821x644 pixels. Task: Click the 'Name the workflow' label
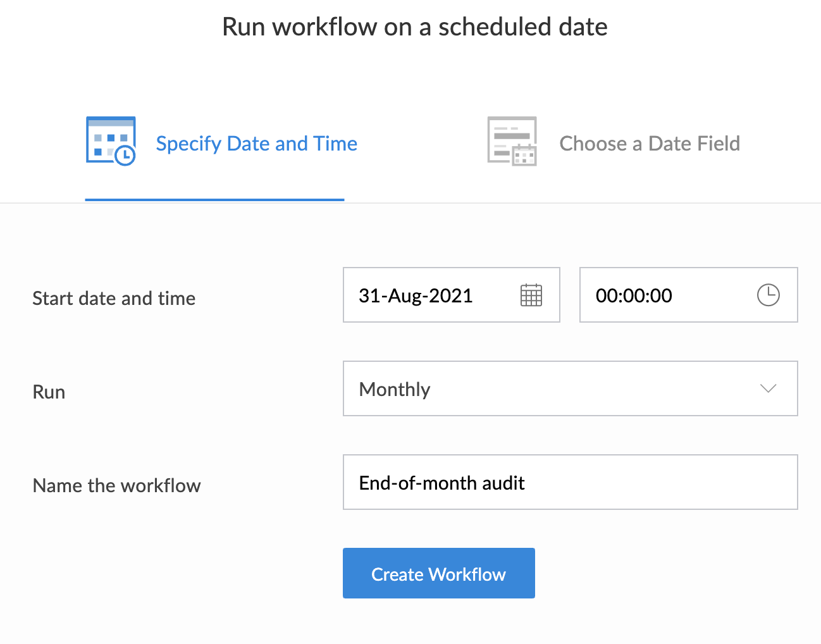(x=116, y=485)
